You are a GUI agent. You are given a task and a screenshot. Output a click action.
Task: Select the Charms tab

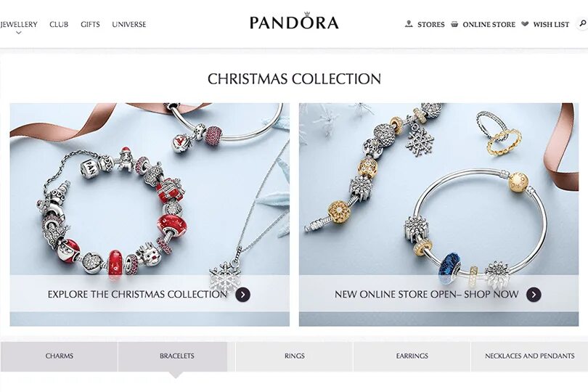pos(60,356)
